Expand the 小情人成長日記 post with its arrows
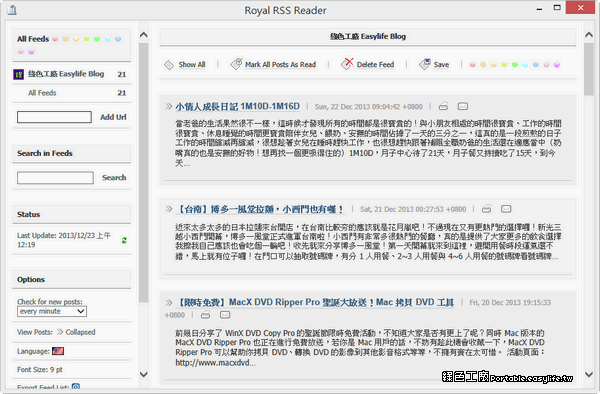600x394 pixels. 168,106
